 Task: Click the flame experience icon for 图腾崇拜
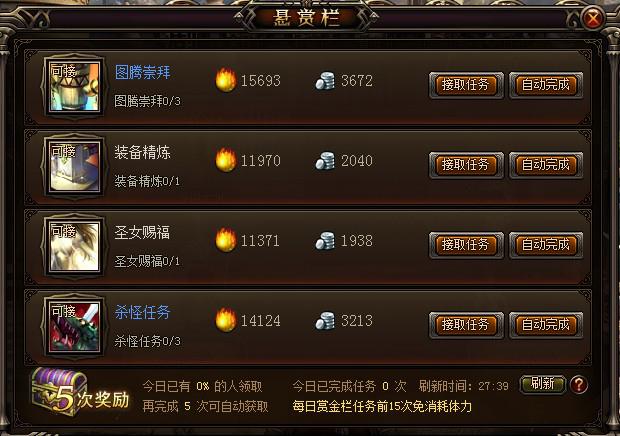(226, 80)
